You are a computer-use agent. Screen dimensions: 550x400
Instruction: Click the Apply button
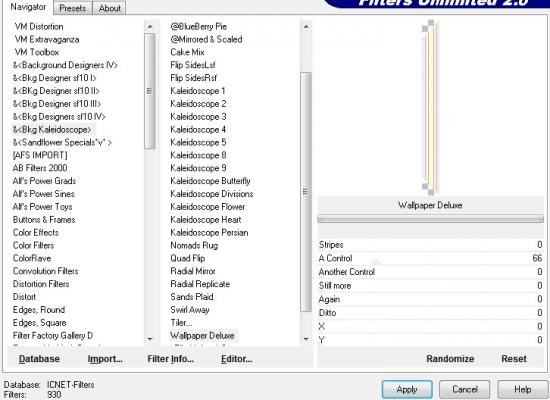(x=407, y=389)
